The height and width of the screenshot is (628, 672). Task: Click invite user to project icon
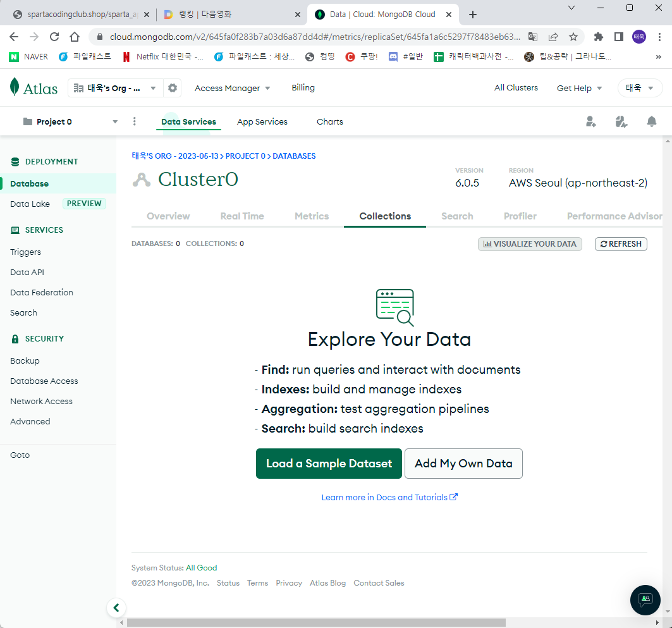pos(591,121)
